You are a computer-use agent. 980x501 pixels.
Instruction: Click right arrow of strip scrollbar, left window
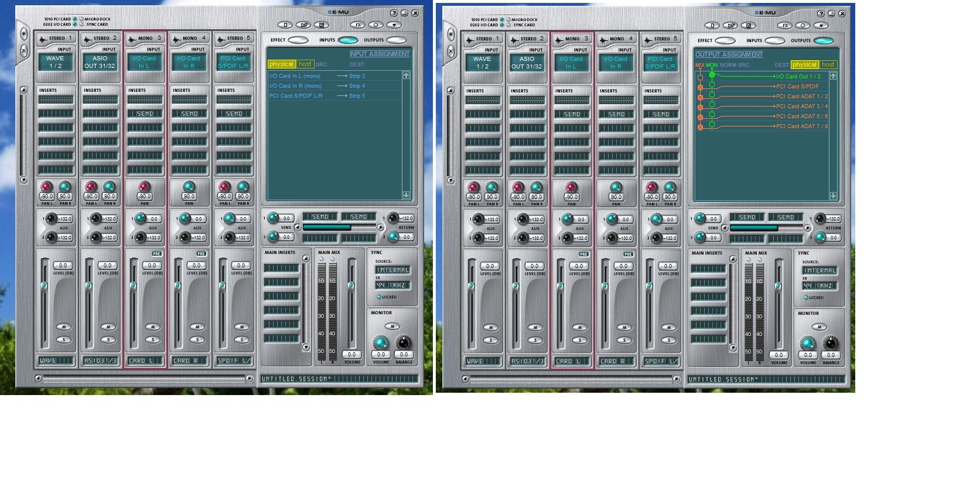tap(249, 379)
